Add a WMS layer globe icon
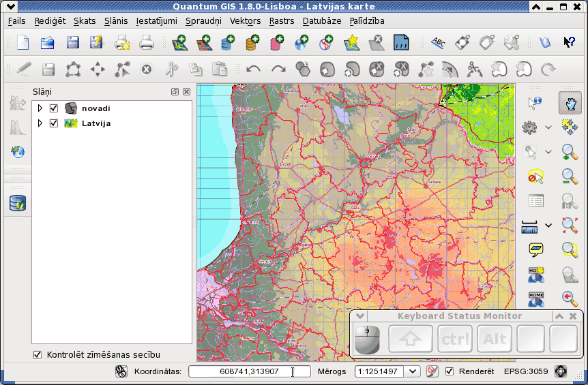 pyautogui.click(x=302, y=42)
